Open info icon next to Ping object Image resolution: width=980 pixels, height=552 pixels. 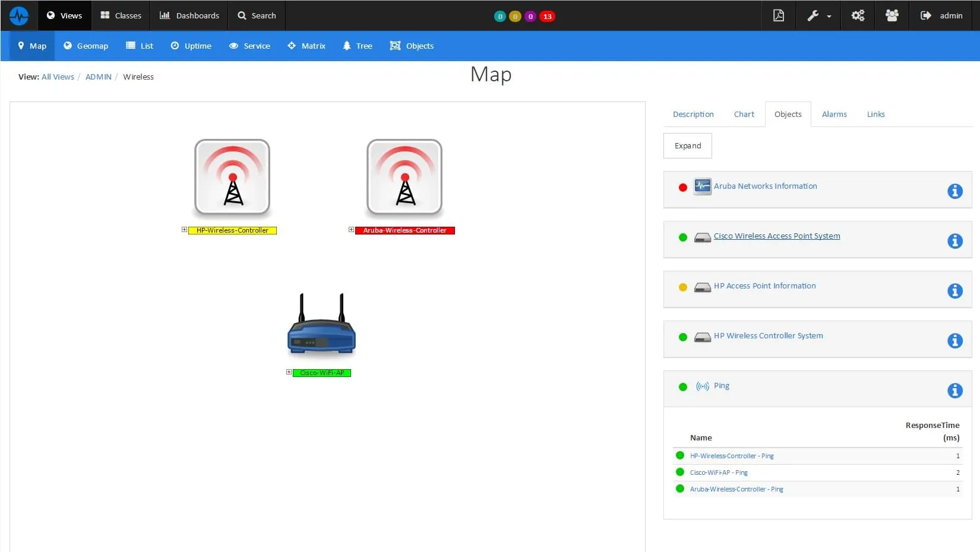pos(954,391)
